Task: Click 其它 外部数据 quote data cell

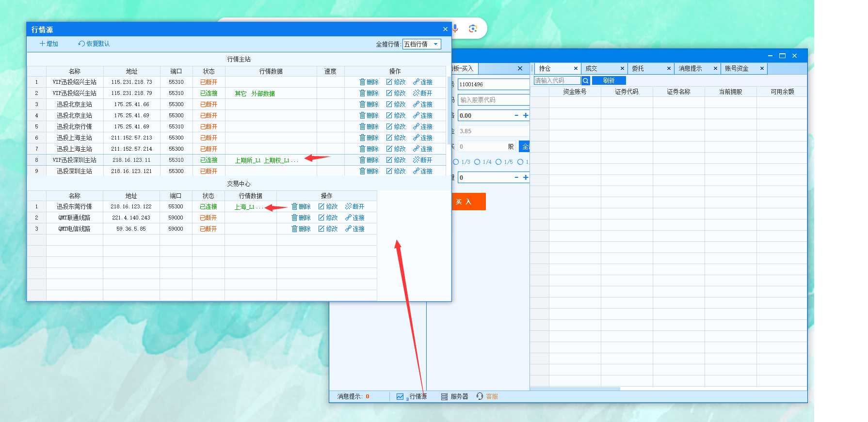Action: point(271,94)
